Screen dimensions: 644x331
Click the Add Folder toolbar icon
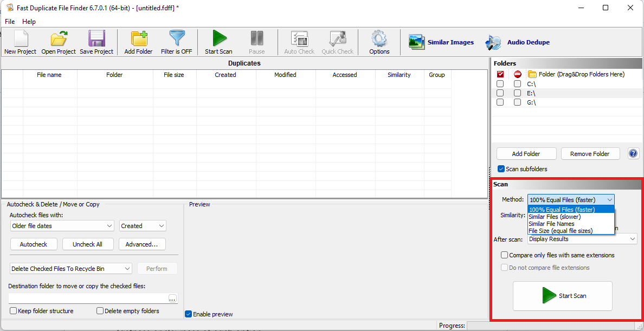pyautogui.click(x=138, y=42)
